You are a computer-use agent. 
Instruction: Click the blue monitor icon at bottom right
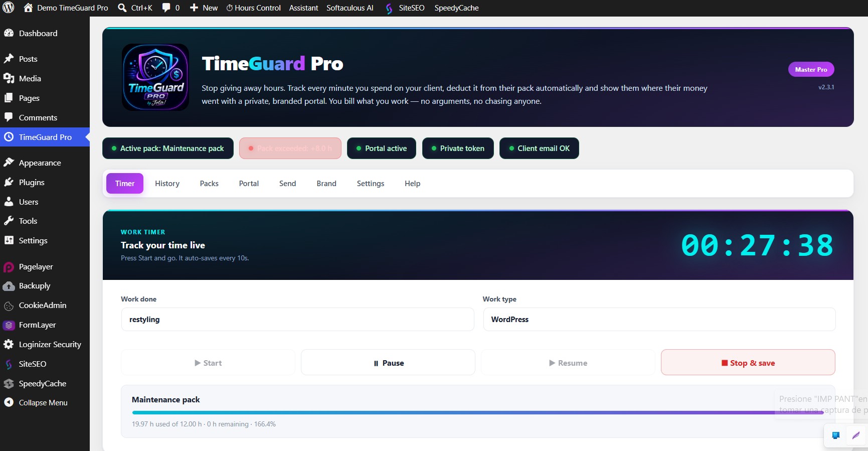pyautogui.click(x=836, y=435)
